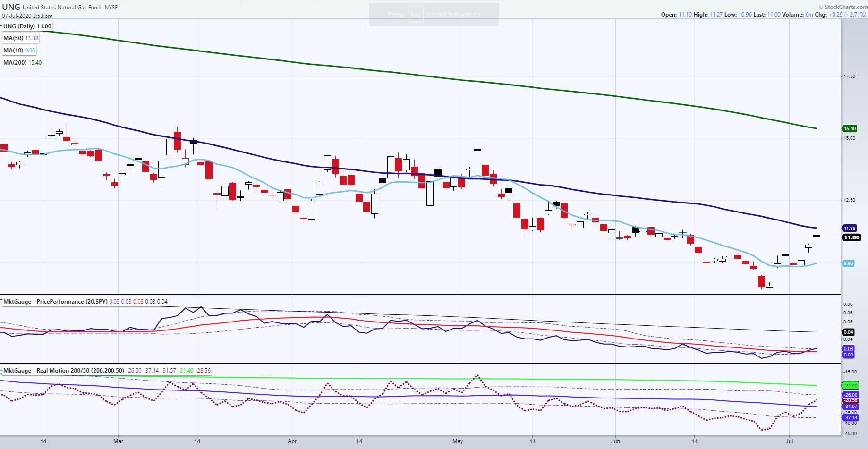868x449 pixels.
Task: Click the blue -26.00 value tag
Action: tap(851, 395)
